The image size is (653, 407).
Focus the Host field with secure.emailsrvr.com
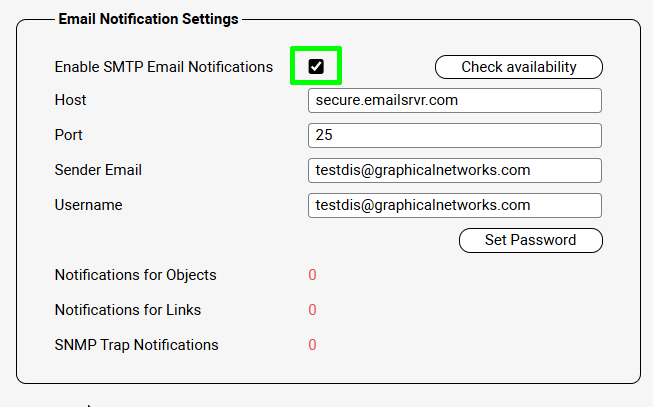(455, 101)
